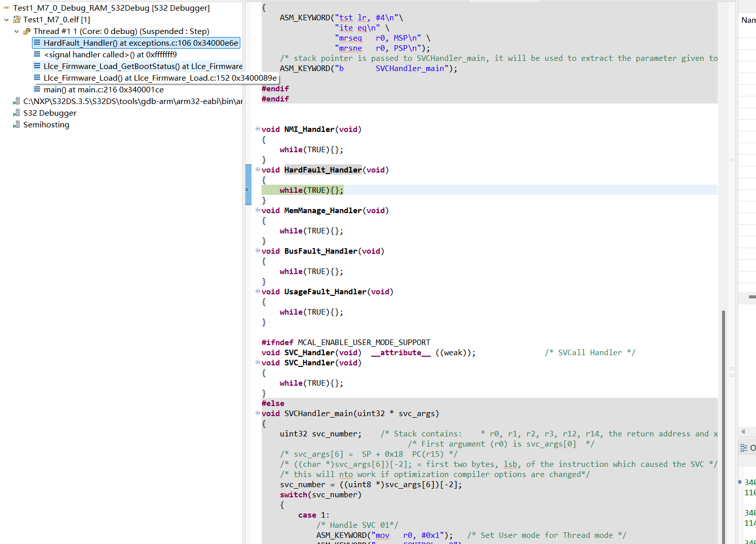The image size is (756, 544).
Task: Select the Llce_Firmware_Load_GetBootStatus() stack frame
Action: point(138,66)
